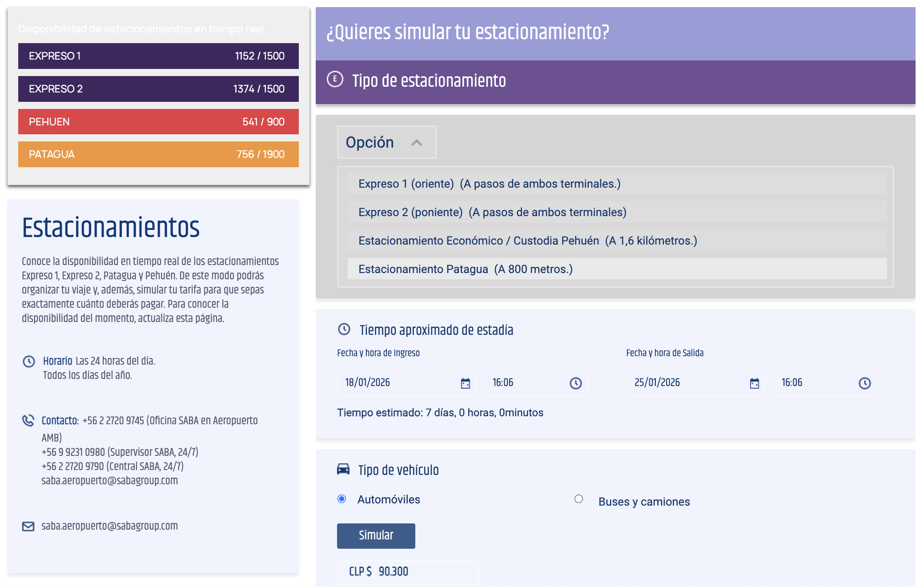
Task: Select the Automóviles radio button
Action: point(341,499)
